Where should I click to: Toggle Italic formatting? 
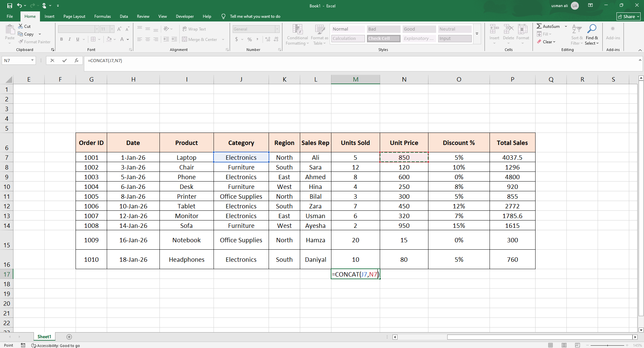[70, 39]
